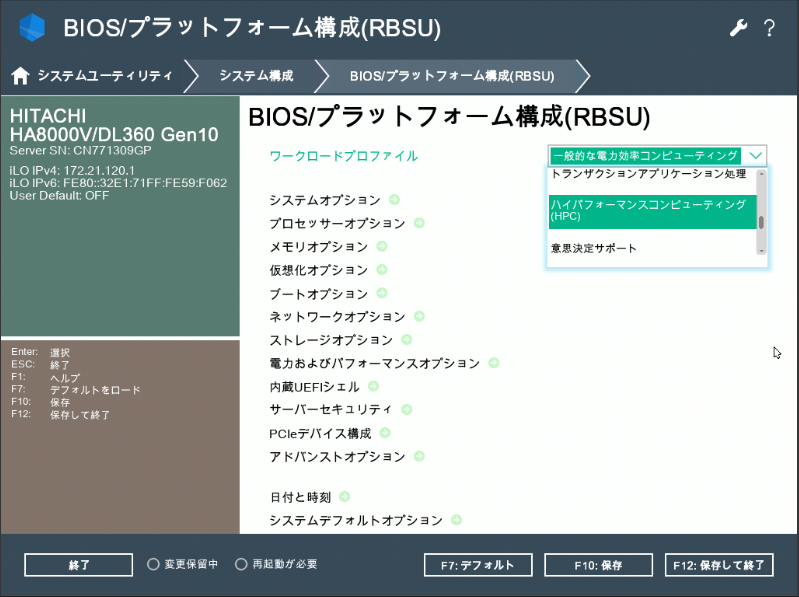Click BIOS/プラットフォーム構成(RBSU) breadcrumb
Image resolution: width=799 pixels, height=597 pixels.
452,76
